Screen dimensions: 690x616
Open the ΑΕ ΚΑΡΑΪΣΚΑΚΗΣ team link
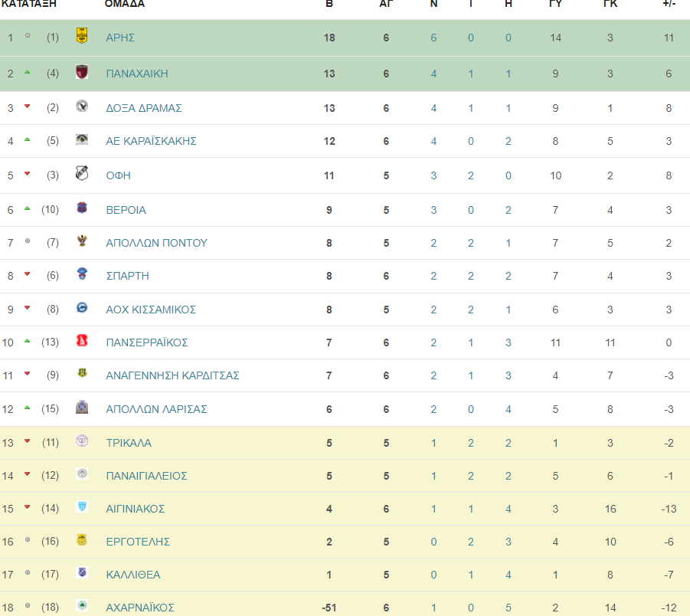click(151, 141)
